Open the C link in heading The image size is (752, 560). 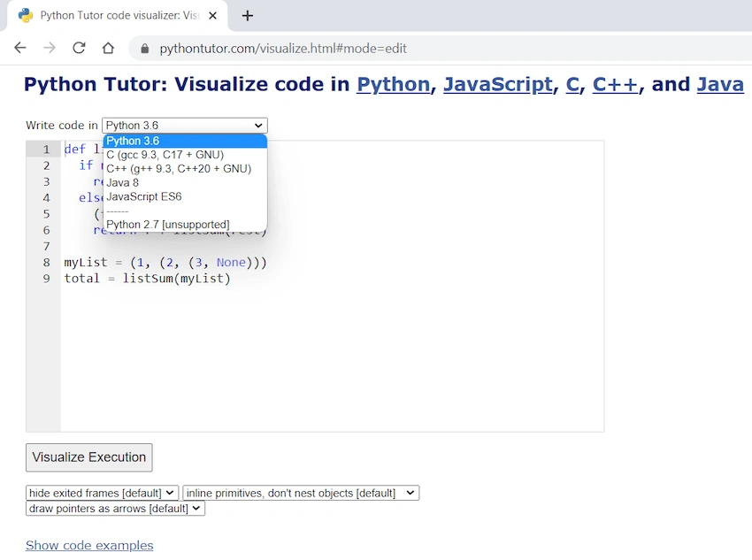(572, 84)
